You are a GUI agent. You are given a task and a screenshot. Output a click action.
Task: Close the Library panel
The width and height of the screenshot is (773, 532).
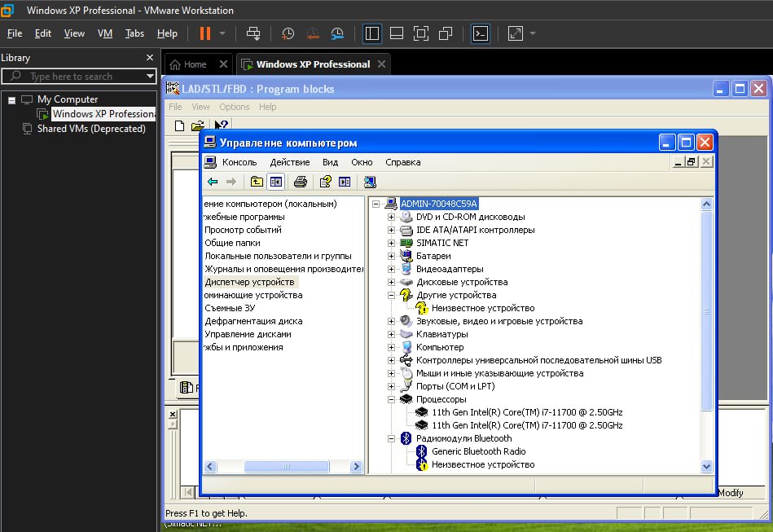point(150,58)
